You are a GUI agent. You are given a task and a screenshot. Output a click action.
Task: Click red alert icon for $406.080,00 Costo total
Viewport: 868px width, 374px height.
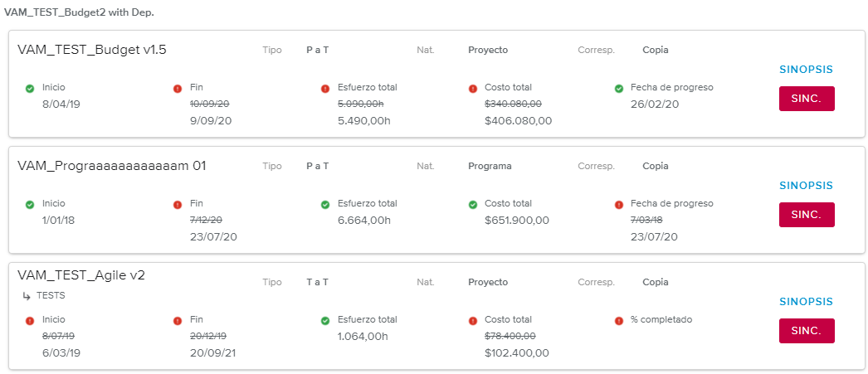click(472, 88)
